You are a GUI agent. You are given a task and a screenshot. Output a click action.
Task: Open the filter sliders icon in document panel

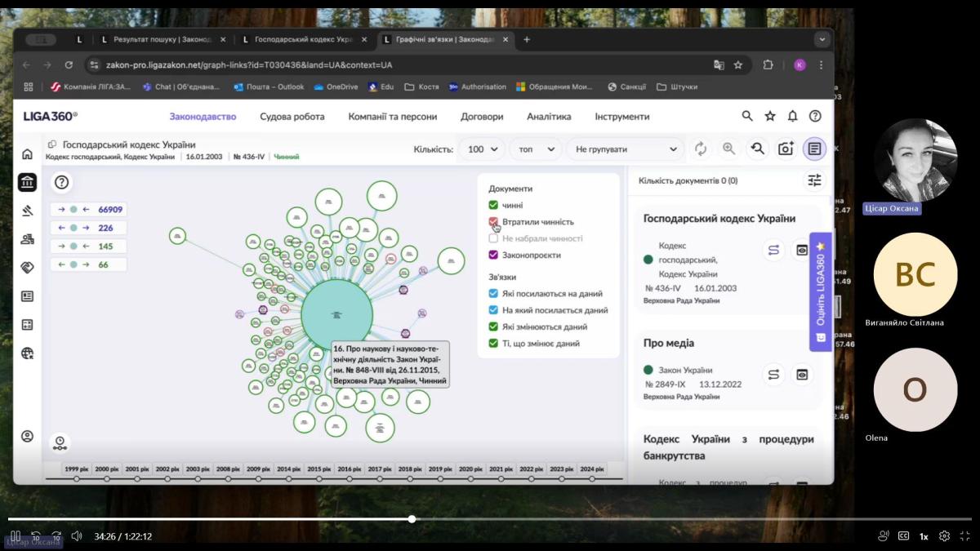[x=814, y=180]
